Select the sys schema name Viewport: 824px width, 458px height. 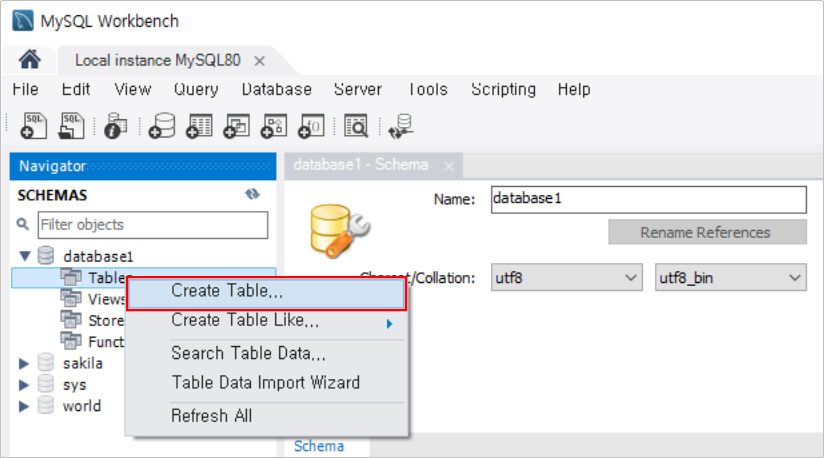pyautogui.click(x=74, y=385)
